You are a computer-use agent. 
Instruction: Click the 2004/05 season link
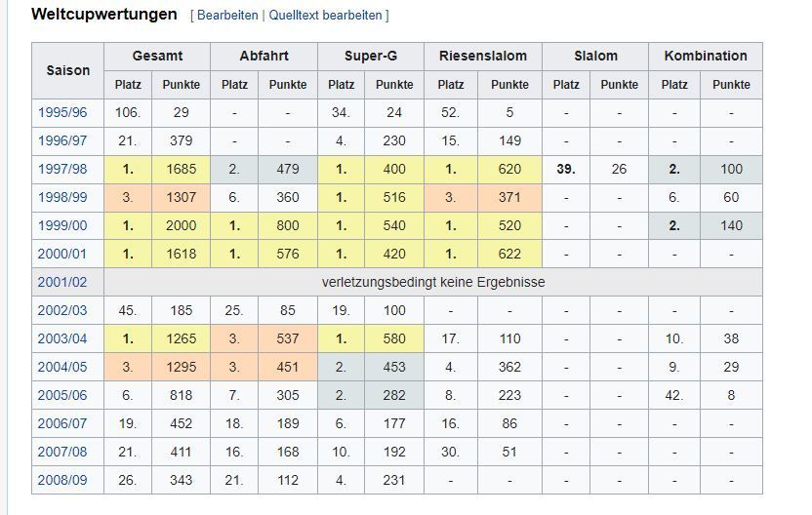point(62,367)
